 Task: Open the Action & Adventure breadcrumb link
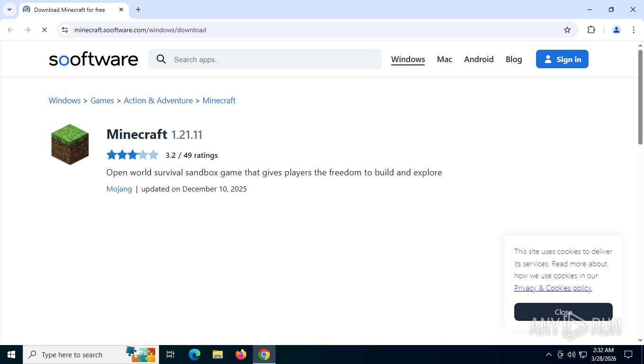[x=158, y=100]
